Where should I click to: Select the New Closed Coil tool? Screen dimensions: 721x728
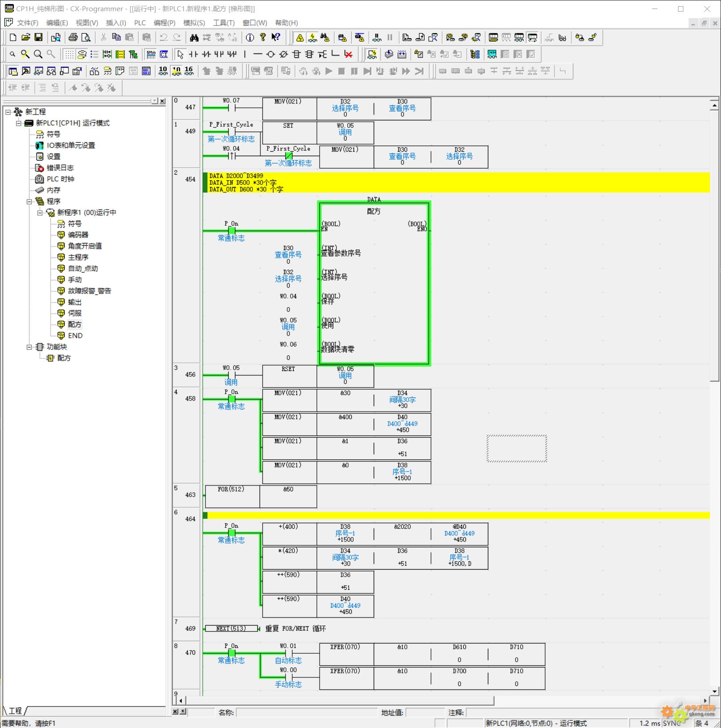click(283, 55)
